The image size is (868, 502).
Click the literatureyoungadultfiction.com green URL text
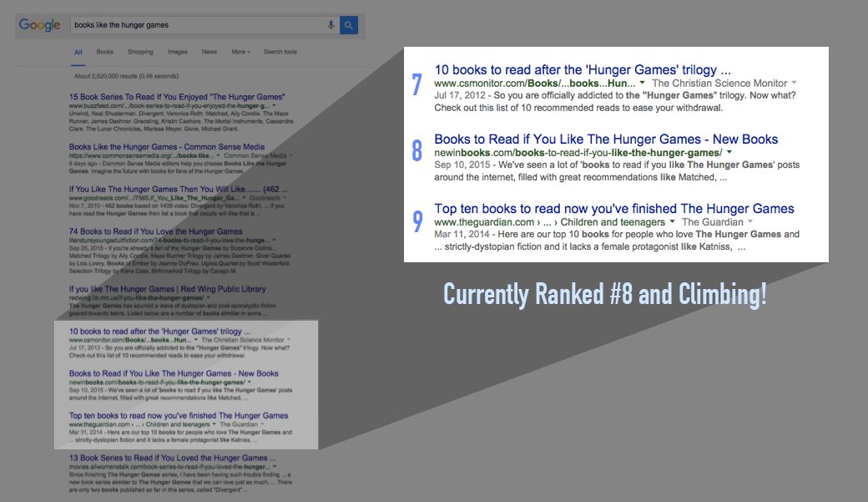point(169,240)
